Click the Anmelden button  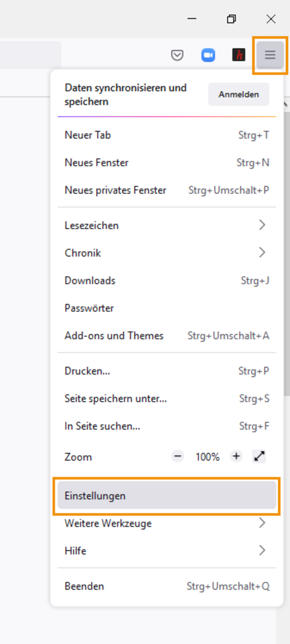239,94
